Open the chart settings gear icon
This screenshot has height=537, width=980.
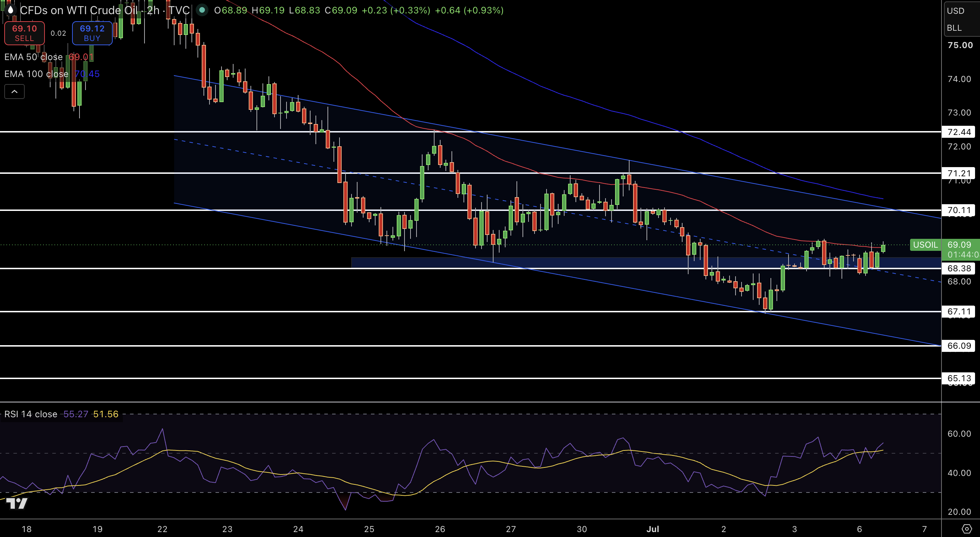pos(966,529)
